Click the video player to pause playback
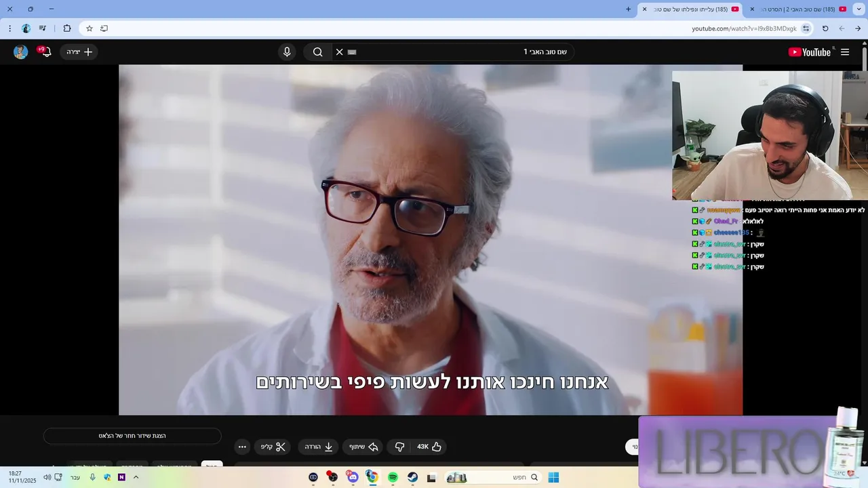Viewport: 868px width, 488px height. (431, 239)
